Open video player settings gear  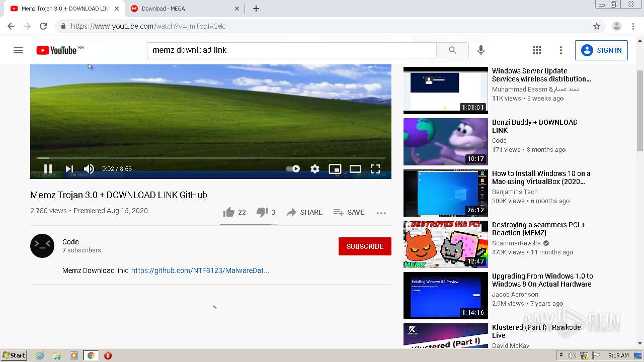click(315, 169)
